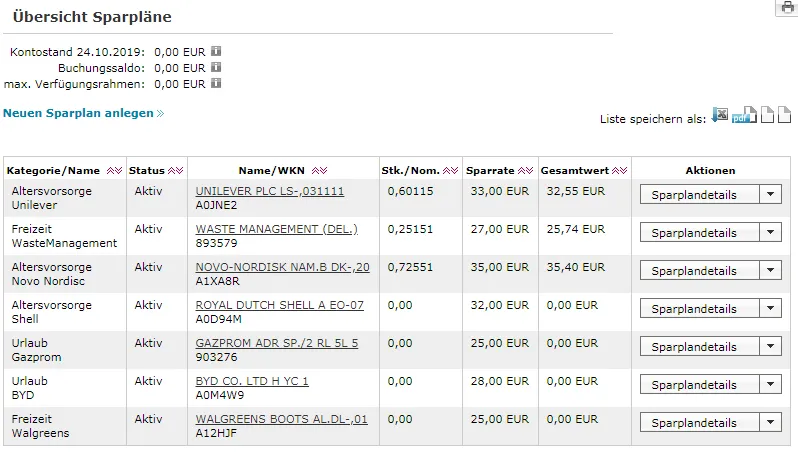Sort by Stk./Nom. using sort arrows
The height and width of the screenshot is (453, 798).
coord(450,171)
